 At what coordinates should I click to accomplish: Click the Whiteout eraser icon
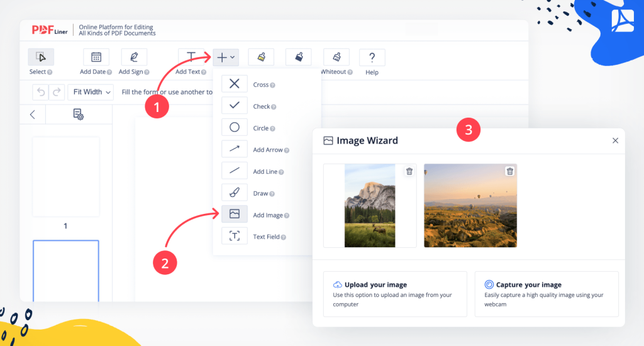pos(336,57)
